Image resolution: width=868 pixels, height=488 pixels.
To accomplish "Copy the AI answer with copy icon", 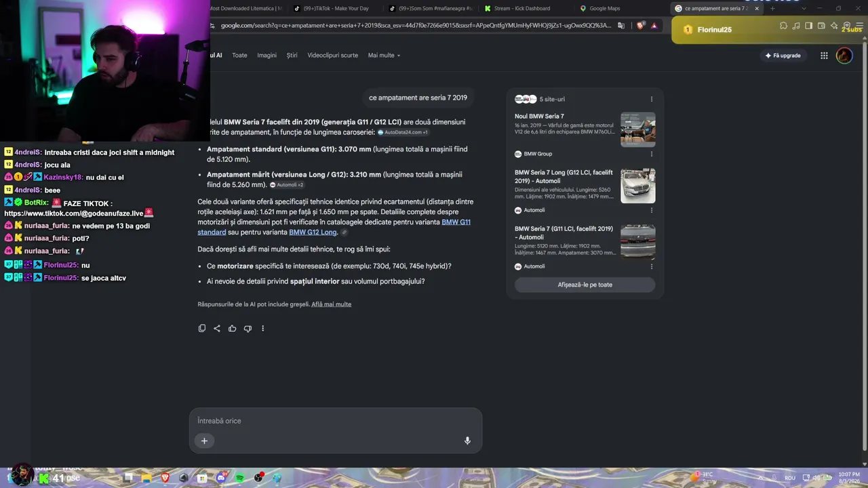I will (x=202, y=329).
